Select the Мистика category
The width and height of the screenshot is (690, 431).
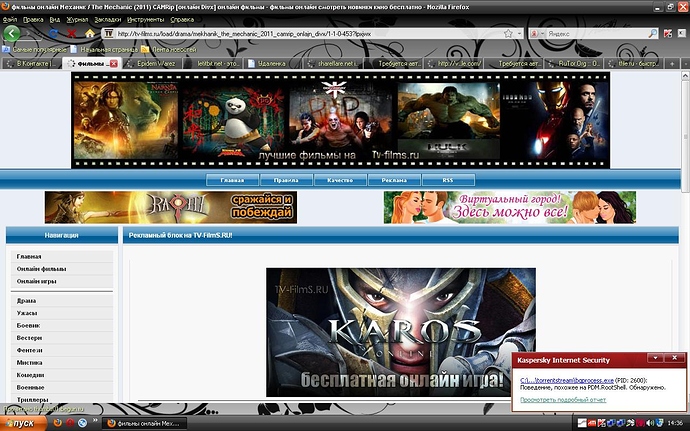tap(62, 363)
